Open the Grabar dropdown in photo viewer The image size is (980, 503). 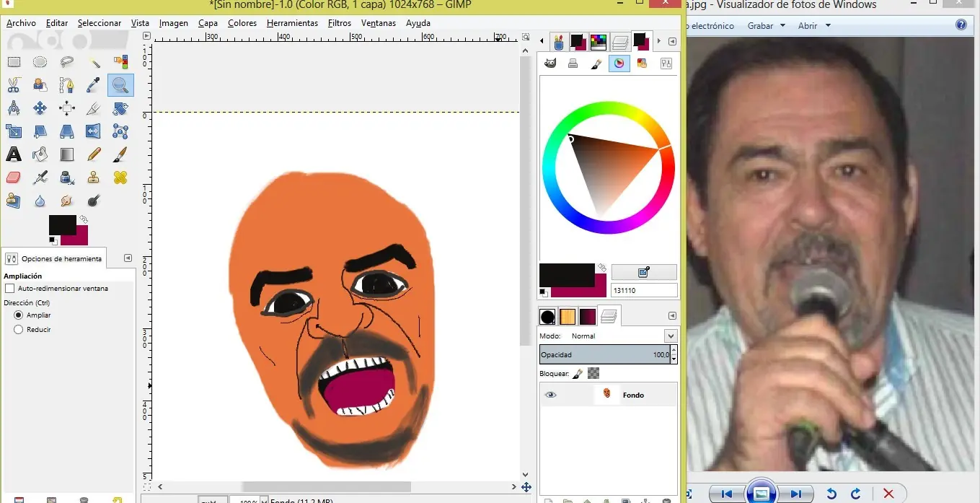click(x=765, y=26)
